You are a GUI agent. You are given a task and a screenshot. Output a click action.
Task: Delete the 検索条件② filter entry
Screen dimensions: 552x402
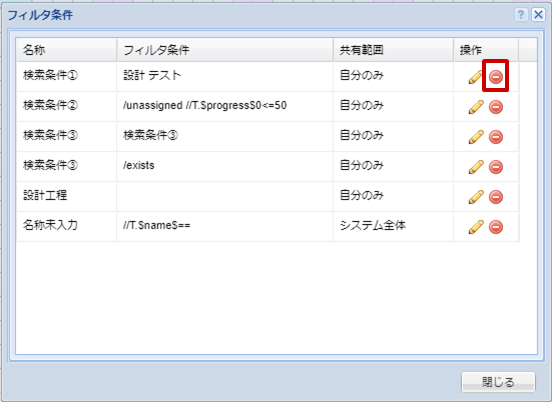point(496,107)
